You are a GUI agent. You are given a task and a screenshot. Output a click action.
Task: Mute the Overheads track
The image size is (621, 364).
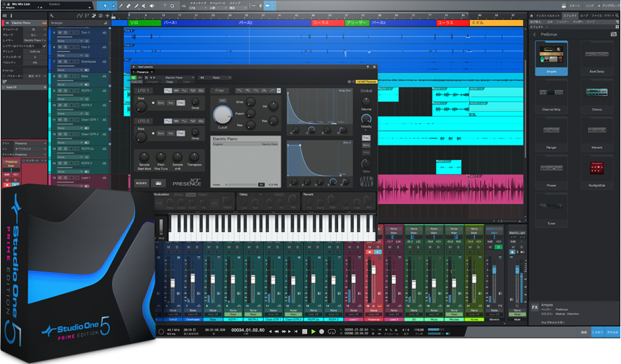click(60, 62)
